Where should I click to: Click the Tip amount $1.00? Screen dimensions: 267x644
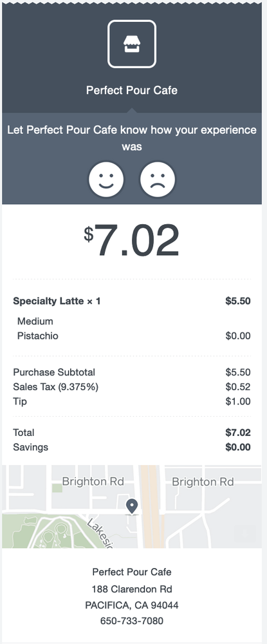[238, 401]
